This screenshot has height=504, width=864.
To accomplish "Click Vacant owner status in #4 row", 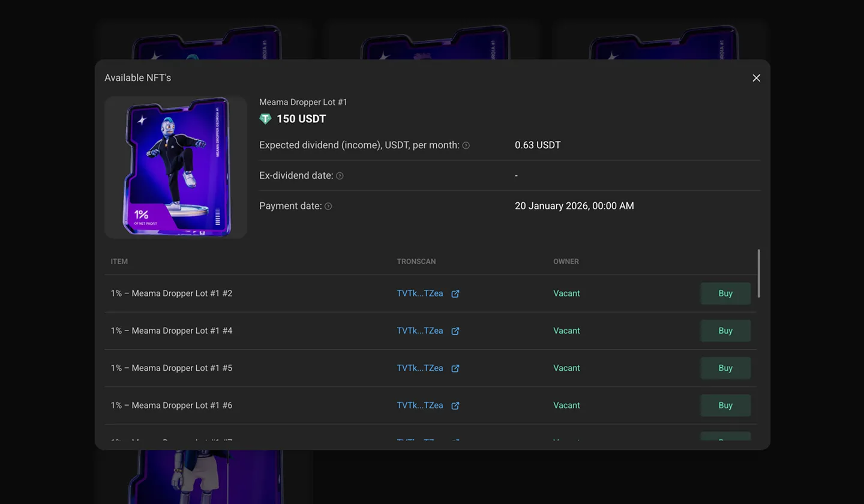I will coord(566,331).
